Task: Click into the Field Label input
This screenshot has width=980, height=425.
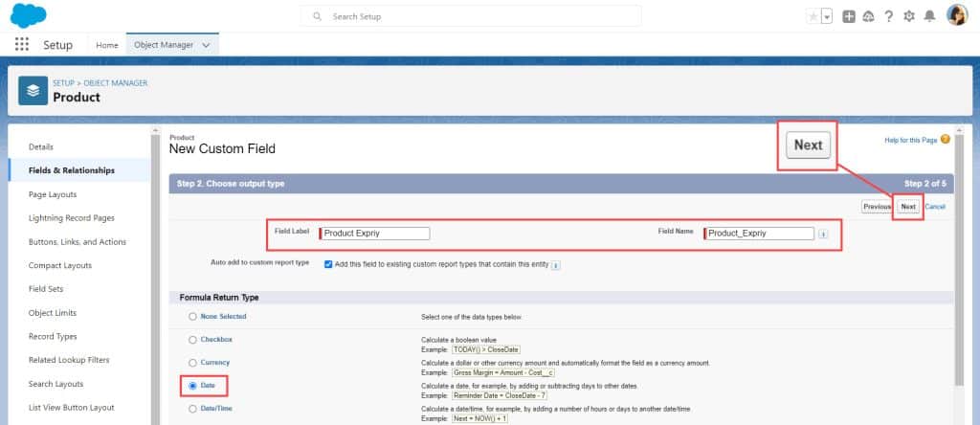Action: click(375, 234)
